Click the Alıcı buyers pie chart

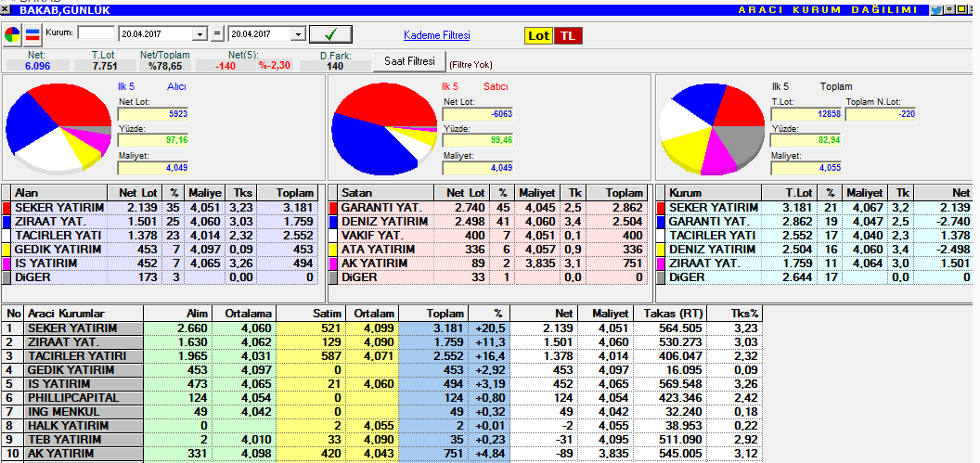pyautogui.click(x=58, y=127)
